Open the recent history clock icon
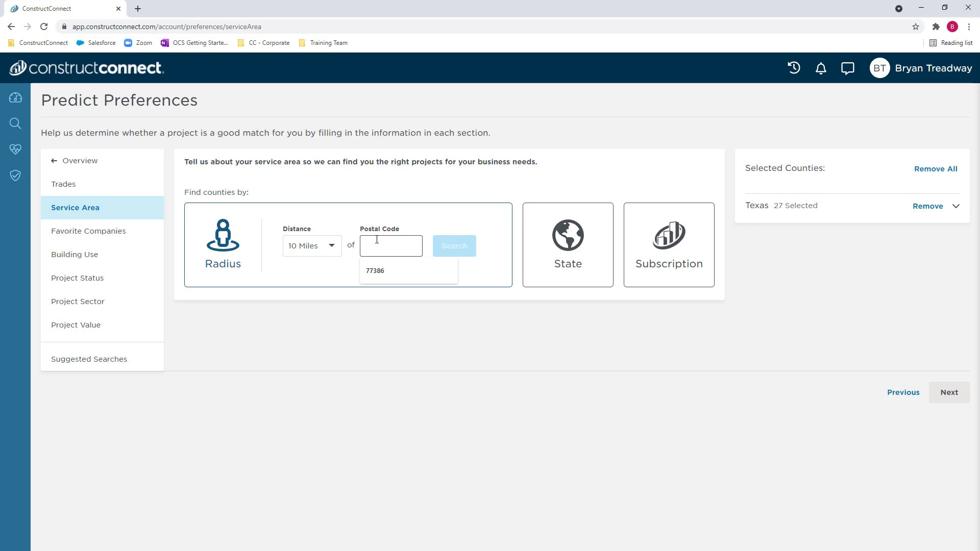This screenshot has height=551, width=980. pos(794,68)
